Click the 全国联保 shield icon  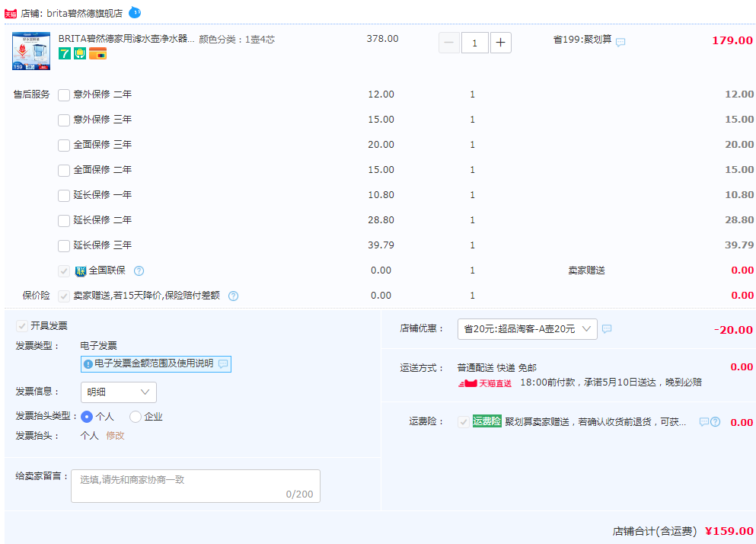(81, 270)
